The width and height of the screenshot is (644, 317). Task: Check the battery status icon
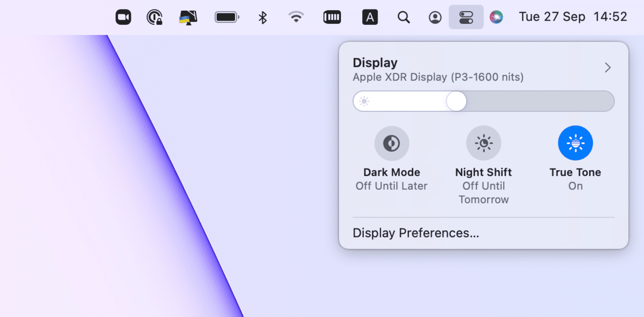point(227,17)
